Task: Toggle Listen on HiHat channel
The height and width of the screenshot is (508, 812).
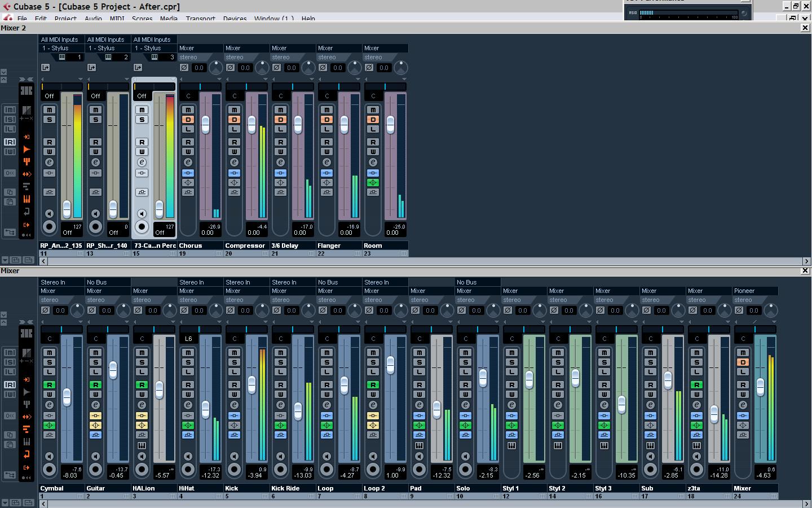Action: 188,371
